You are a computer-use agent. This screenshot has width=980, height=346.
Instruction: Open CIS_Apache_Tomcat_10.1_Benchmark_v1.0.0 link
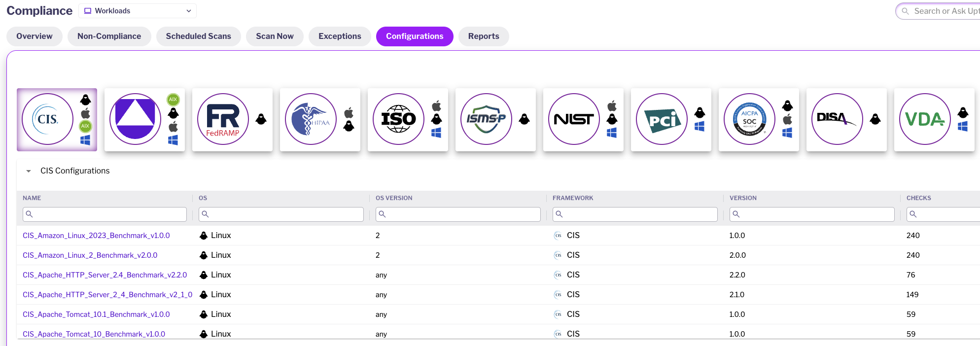(x=96, y=314)
